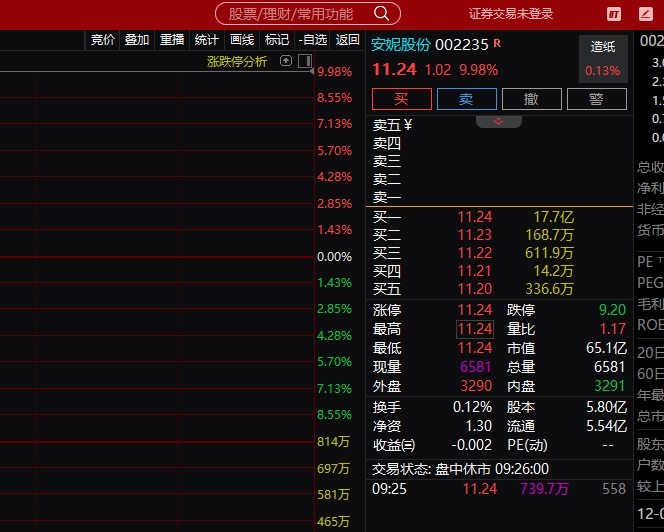
Task: Click the red 买 buy button
Action: [x=402, y=99]
